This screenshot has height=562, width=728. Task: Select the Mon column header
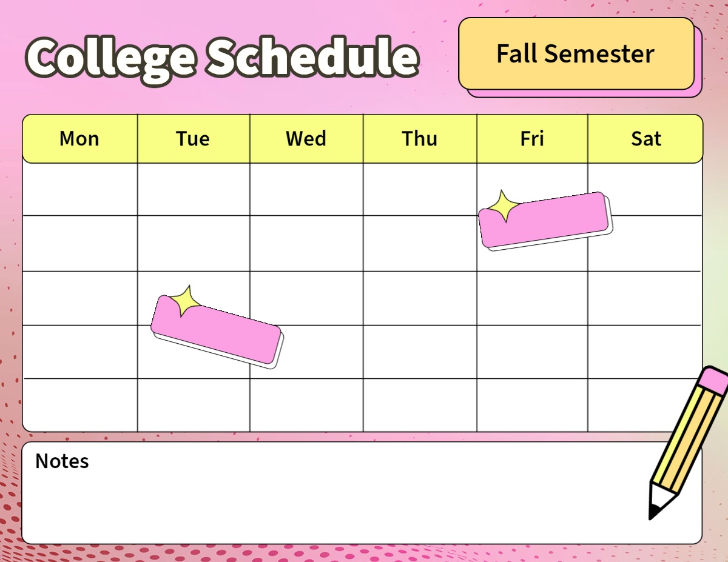coord(79,139)
